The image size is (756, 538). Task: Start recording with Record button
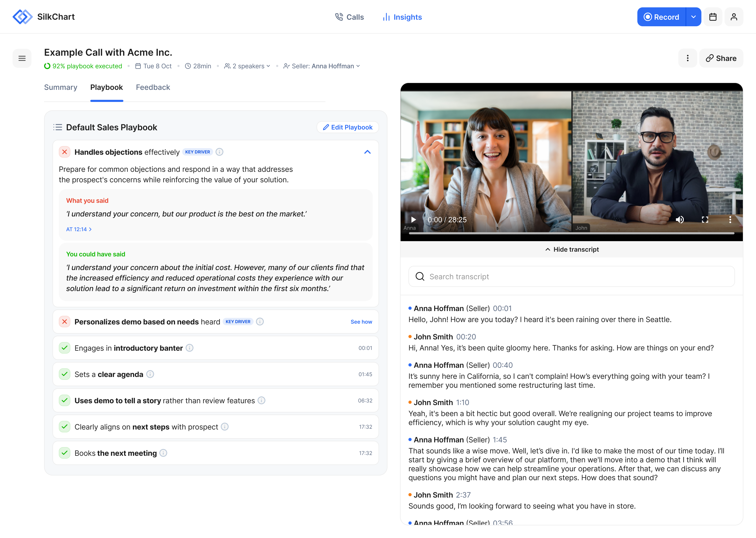[661, 17]
